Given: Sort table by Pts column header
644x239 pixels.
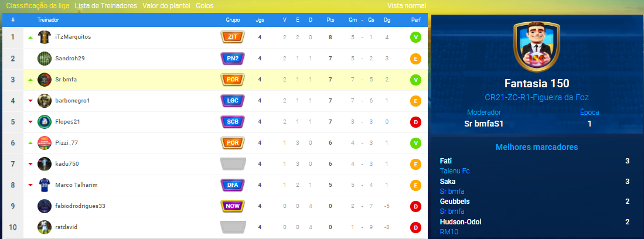Looking at the screenshot, I should pos(330,20).
